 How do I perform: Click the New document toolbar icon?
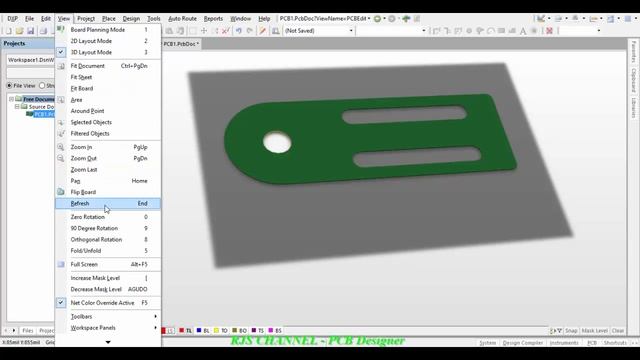pos(8,31)
